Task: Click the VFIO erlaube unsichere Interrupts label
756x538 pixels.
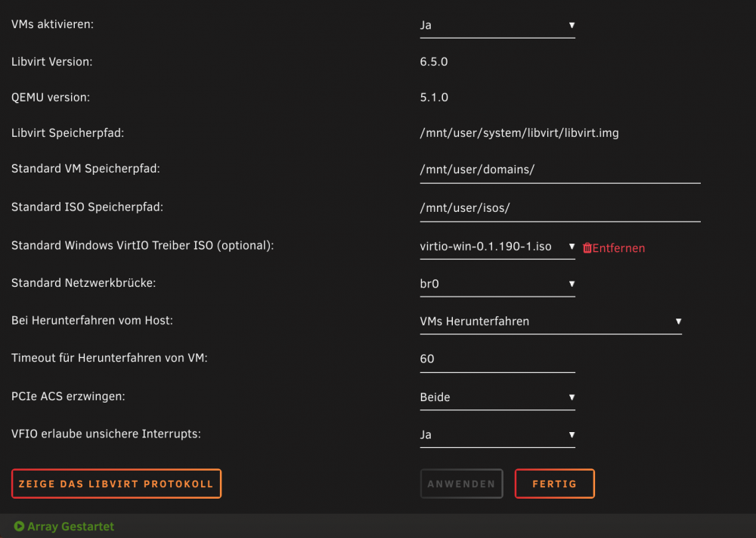Action: coord(106,434)
